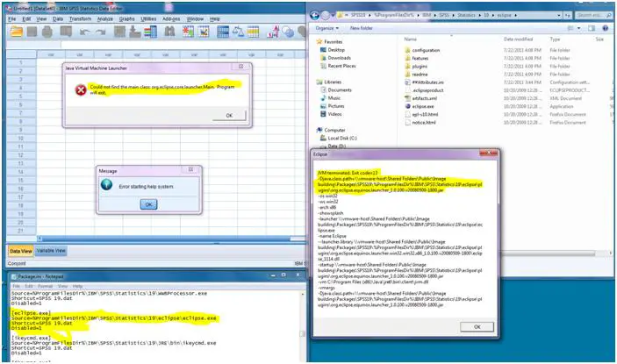617x364 pixels.
Task: Select the configuration folder in file list
Action: point(422,50)
